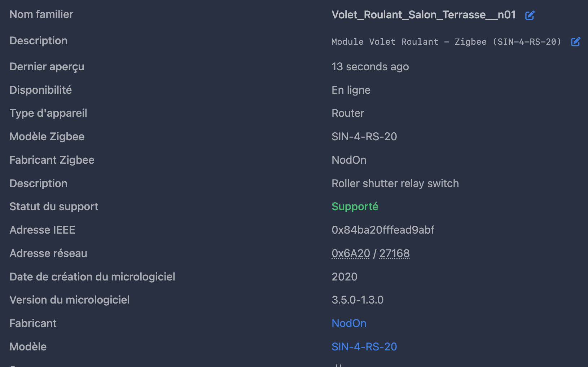Select the Roller shutter relay switch text
Screen dimensions: 588x367
[x=395, y=183]
